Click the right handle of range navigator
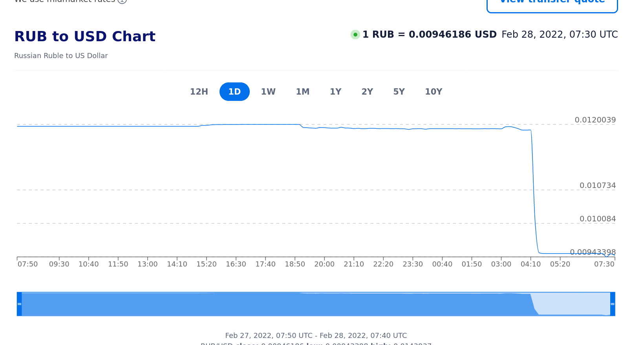Screen dimensions: 644x345 612,304
